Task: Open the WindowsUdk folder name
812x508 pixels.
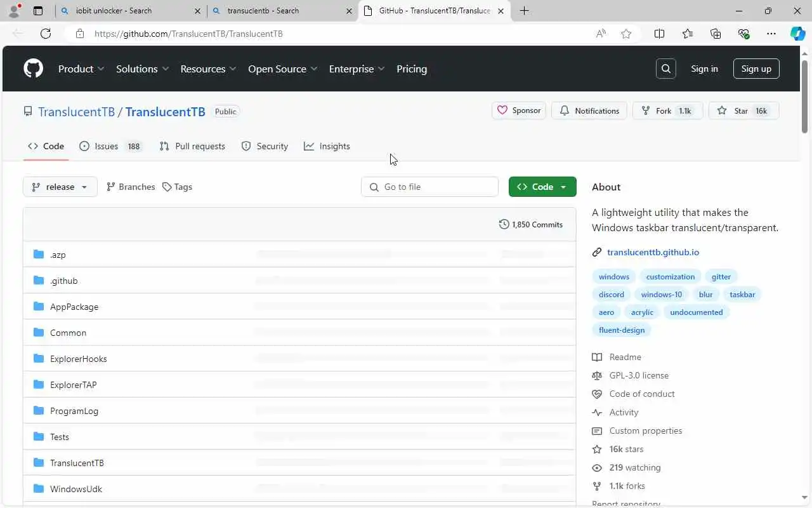Action: (x=76, y=489)
